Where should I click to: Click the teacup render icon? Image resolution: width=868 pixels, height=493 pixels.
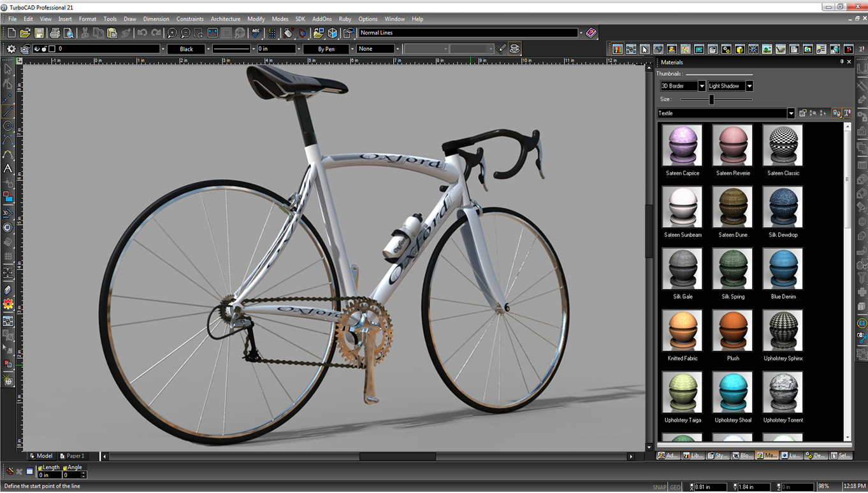[515, 49]
